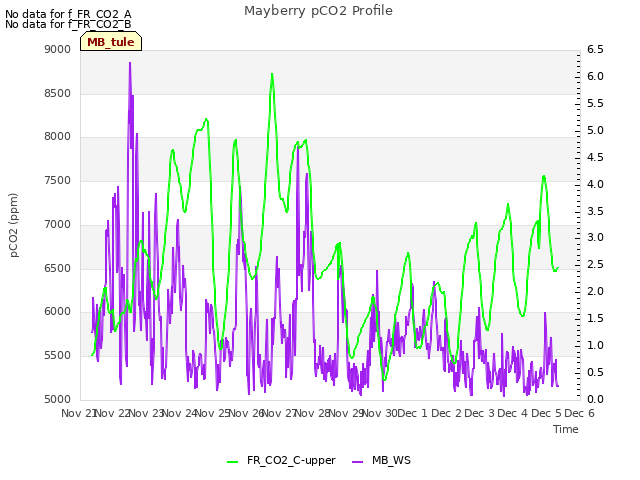640x480 pixels.
Task: Click the Dec 3 date label
Action: [x=480, y=413]
